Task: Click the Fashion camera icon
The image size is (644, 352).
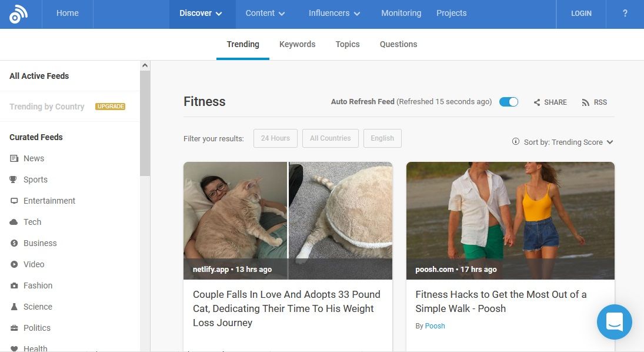Action: [x=14, y=285]
